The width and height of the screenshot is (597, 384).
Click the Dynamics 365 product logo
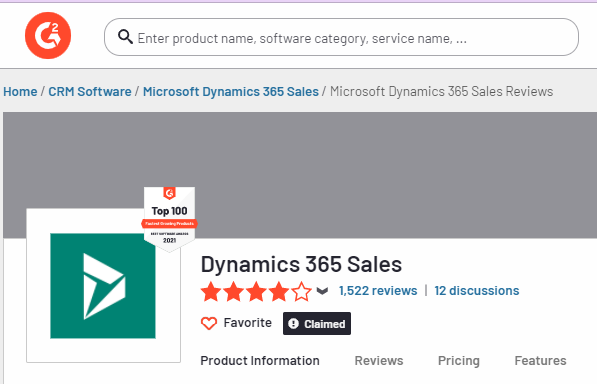click(103, 286)
